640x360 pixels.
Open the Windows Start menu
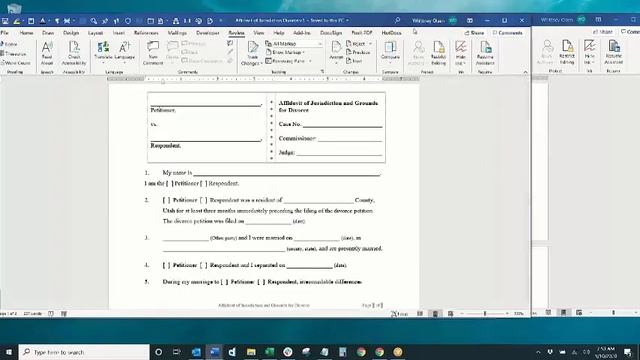pos(9,352)
